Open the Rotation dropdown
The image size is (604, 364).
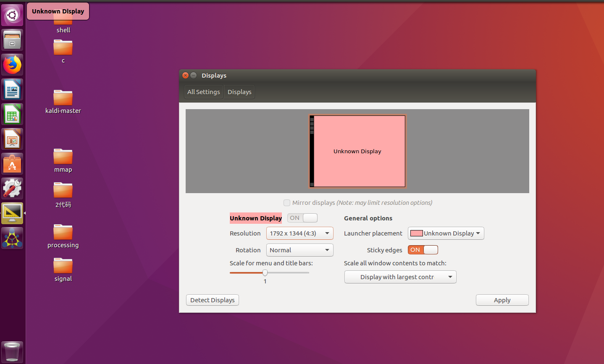299,250
